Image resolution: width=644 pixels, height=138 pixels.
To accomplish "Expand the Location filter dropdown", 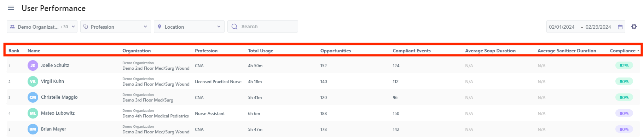I will pyautogui.click(x=189, y=27).
